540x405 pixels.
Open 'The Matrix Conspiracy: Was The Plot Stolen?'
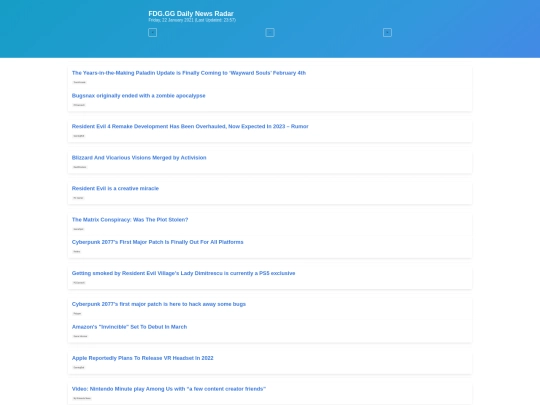click(x=130, y=220)
